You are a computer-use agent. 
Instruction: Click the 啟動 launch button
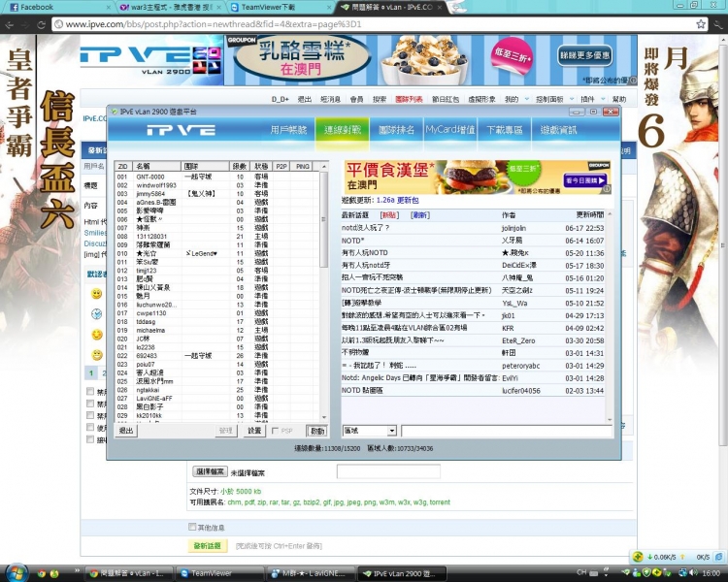(317, 431)
